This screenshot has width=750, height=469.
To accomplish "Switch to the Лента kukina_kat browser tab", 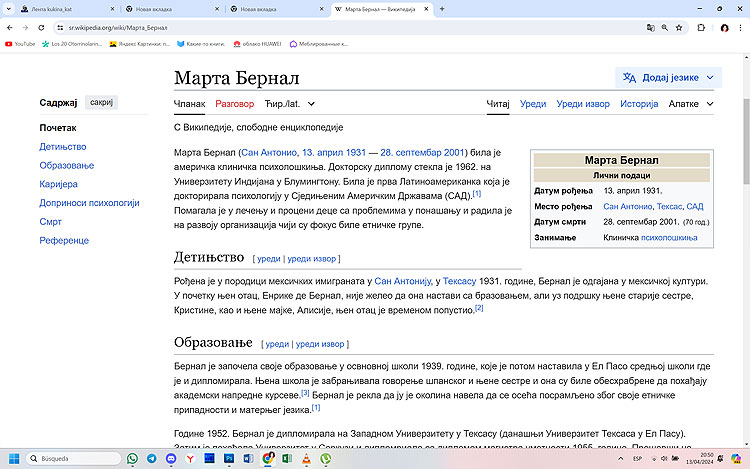I will 58,9.
